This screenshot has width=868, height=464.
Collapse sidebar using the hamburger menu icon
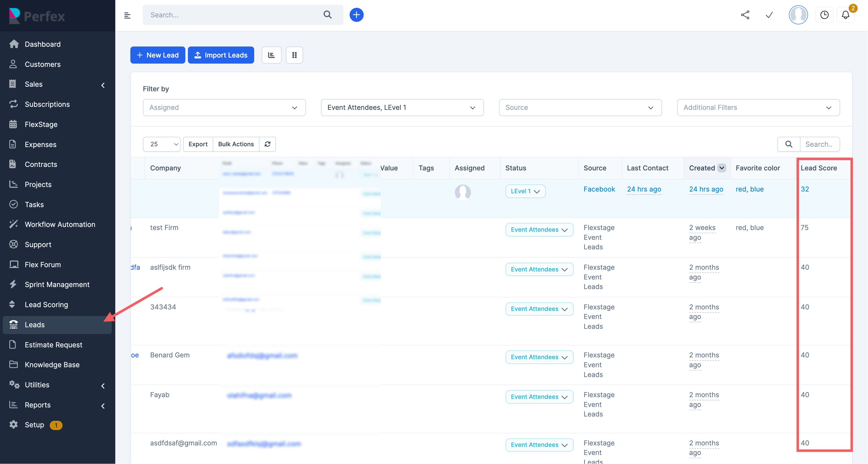point(127,15)
